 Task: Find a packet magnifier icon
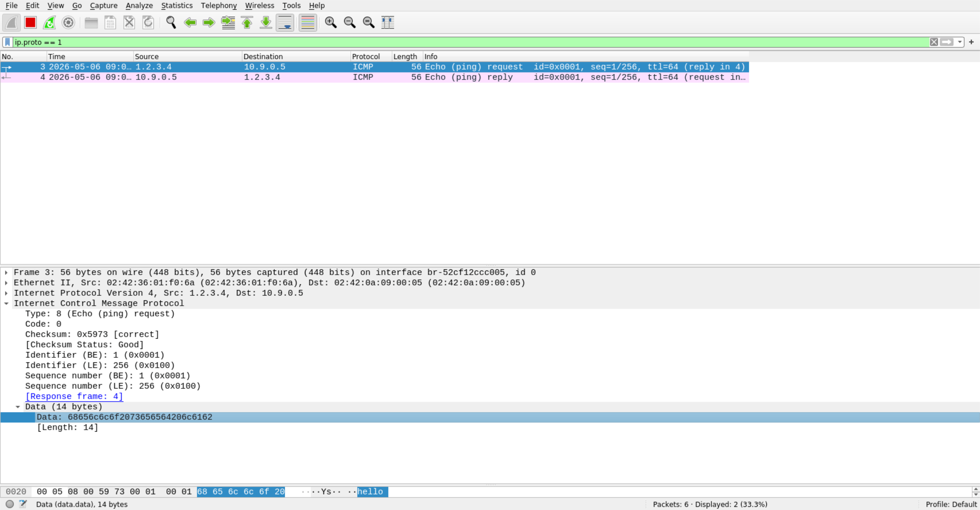pos(171,23)
